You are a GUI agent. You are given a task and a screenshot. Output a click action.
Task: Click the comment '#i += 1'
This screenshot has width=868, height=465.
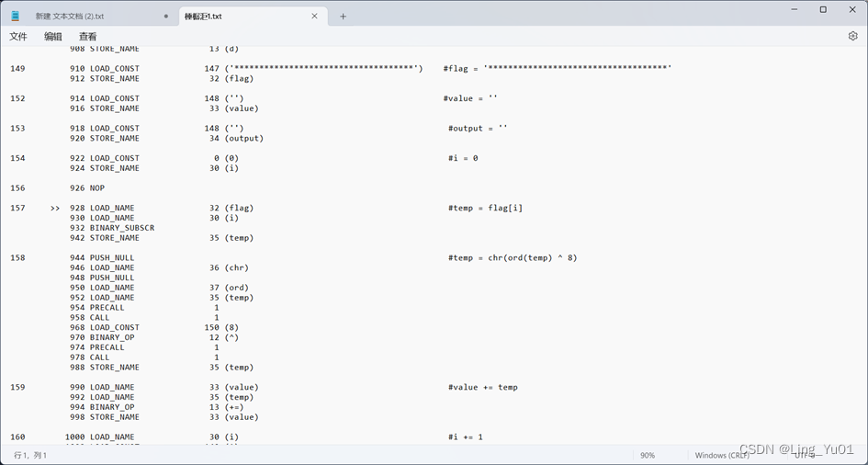click(x=466, y=437)
